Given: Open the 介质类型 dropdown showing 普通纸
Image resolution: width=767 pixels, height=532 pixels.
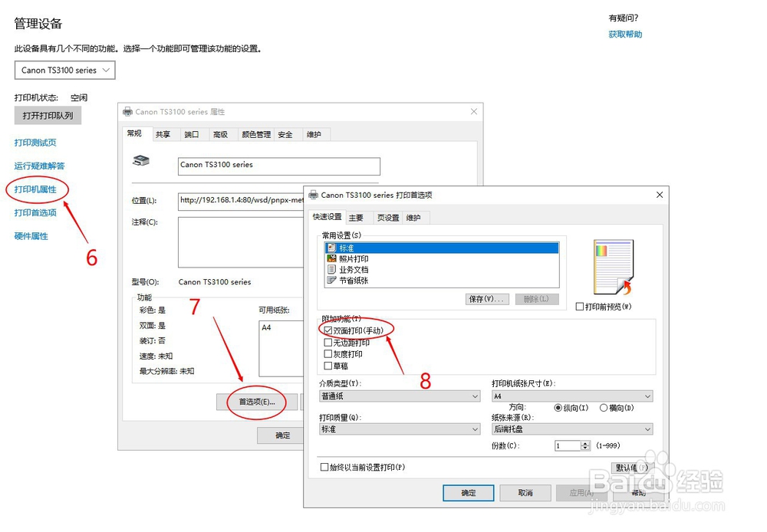Looking at the screenshot, I should click(x=399, y=396).
